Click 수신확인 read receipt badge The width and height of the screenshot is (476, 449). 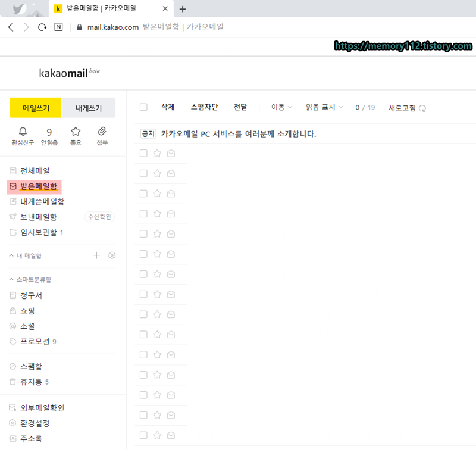coord(99,217)
